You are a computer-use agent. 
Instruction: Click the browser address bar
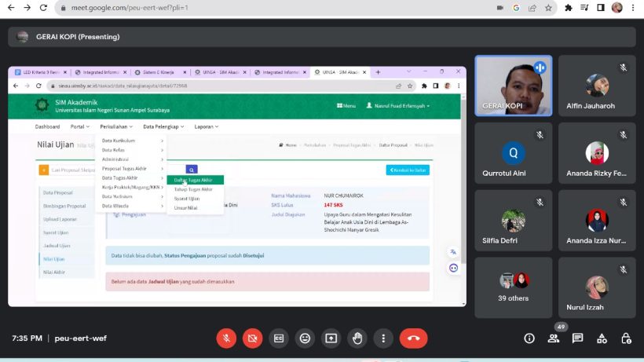275,8
